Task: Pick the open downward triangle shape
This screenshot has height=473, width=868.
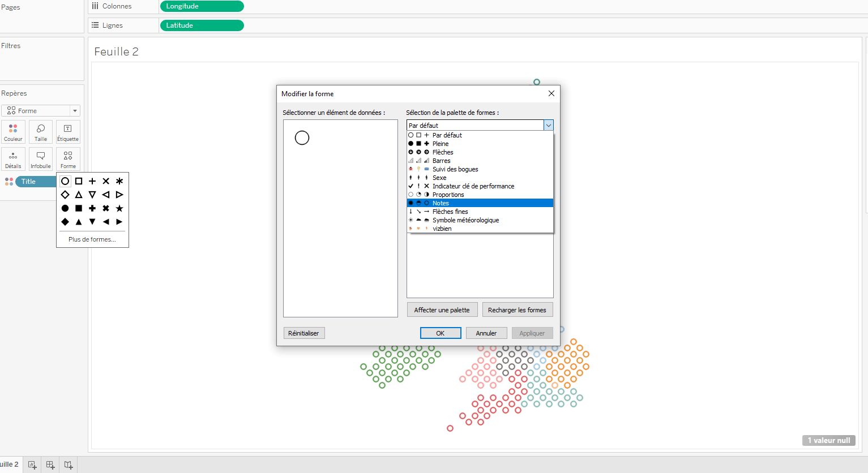Action: pos(92,195)
